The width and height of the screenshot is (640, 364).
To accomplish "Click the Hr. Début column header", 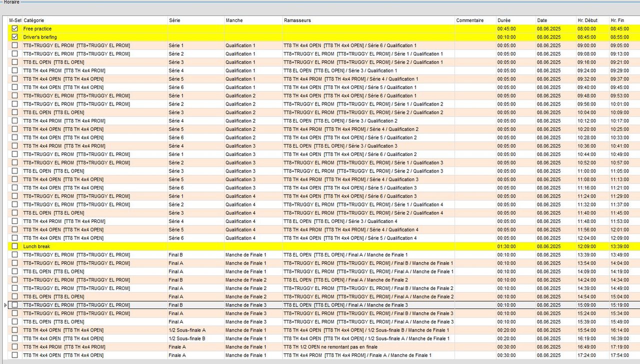I will [x=592, y=20].
